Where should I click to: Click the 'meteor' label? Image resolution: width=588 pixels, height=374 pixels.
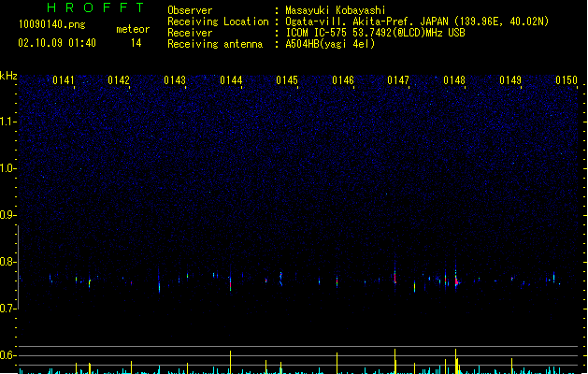[133, 29]
